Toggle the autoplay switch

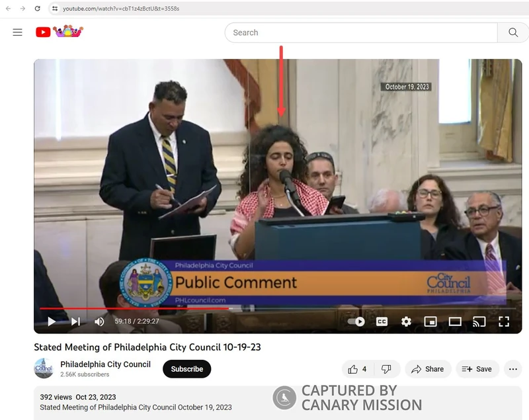[x=356, y=321]
